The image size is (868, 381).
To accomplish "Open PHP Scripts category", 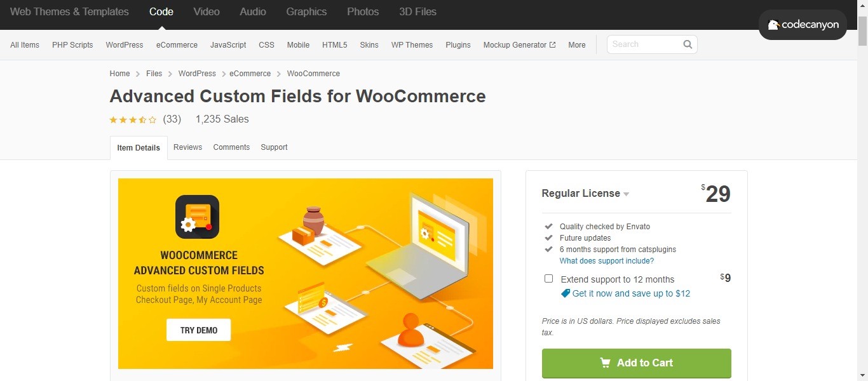I will click(72, 45).
